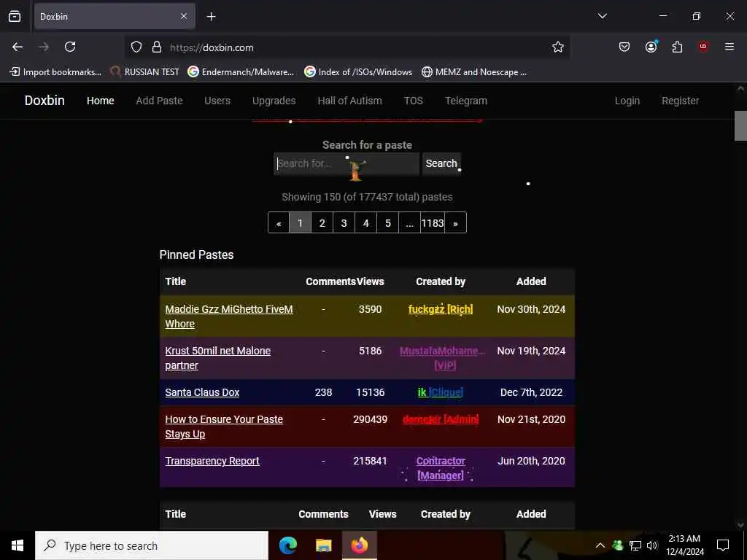Image resolution: width=747 pixels, height=560 pixels.
Task: Open the network tray icon
Action: (x=635, y=545)
